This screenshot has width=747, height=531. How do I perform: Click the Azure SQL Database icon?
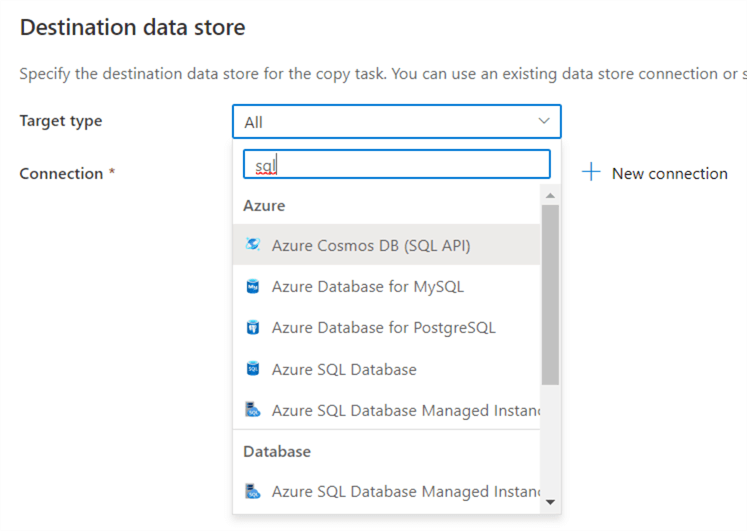coord(252,369)
